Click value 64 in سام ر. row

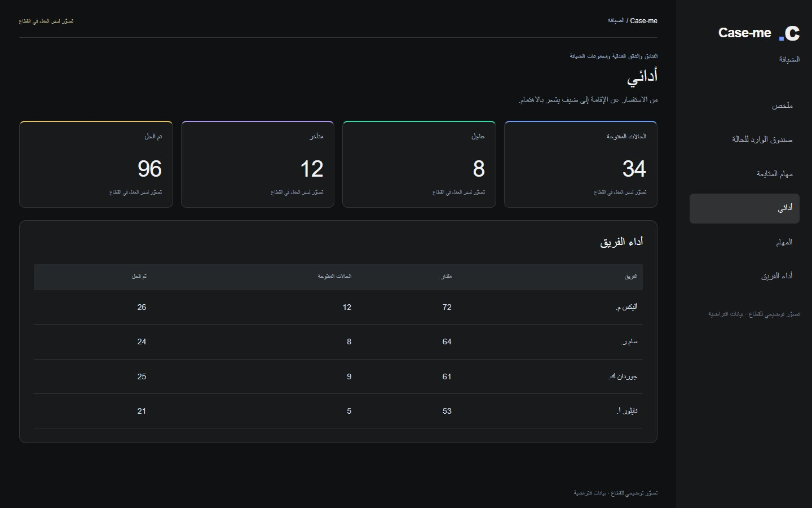(x=447, y=341)
